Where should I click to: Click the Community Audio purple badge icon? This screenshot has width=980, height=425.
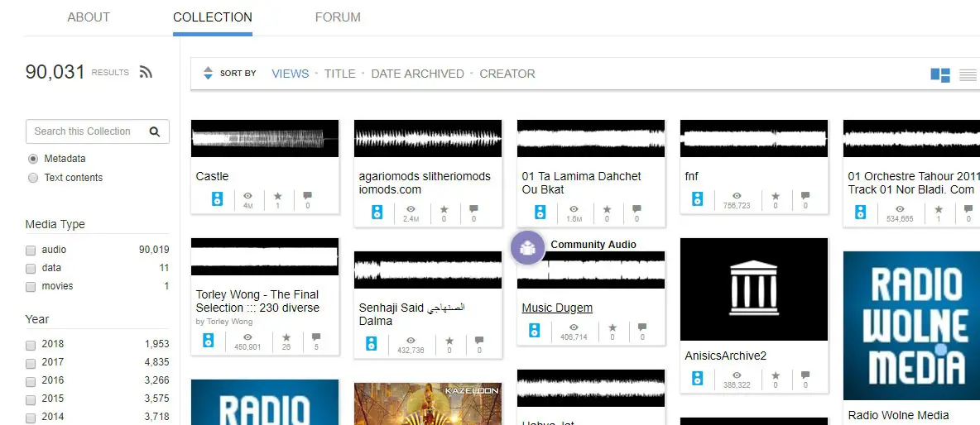pos(529,247)
